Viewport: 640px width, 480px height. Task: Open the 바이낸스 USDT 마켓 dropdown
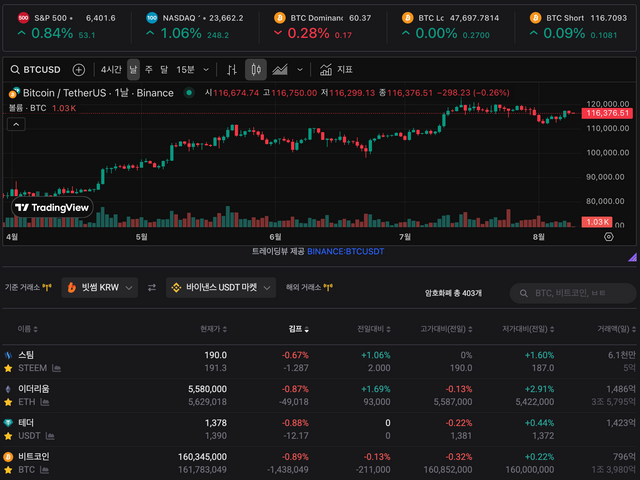tap(221, 288)
